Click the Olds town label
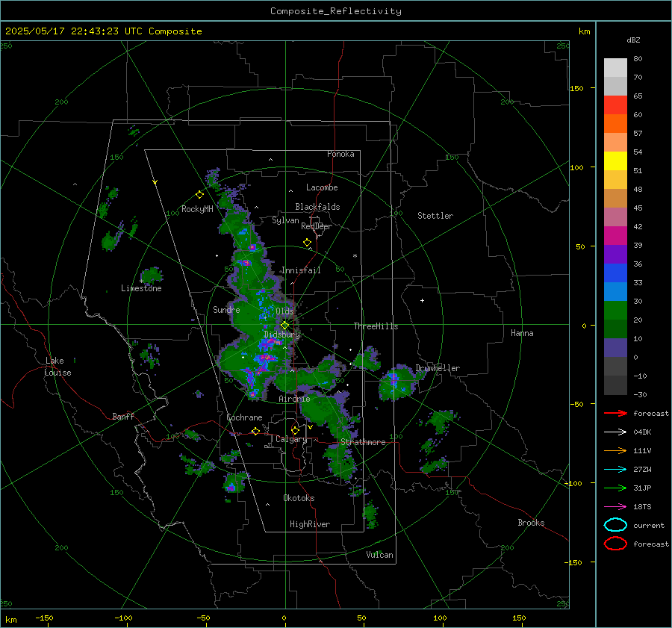 click(x=284, y=311)
